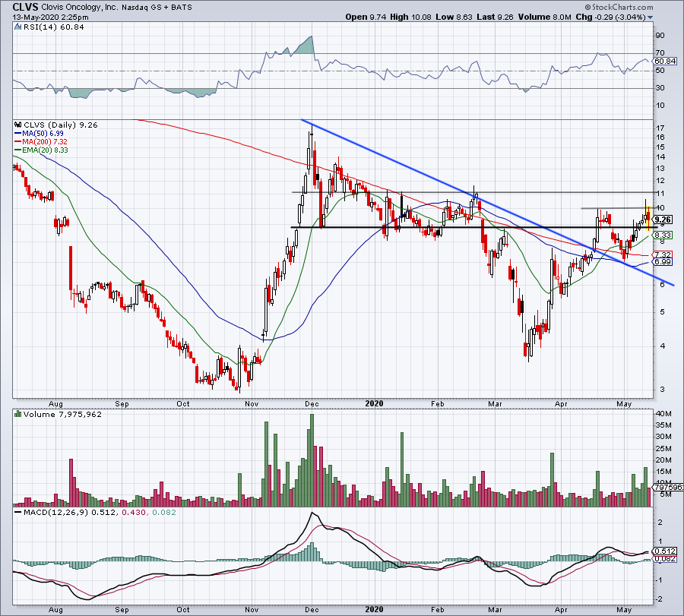The image size is (684, 616).
Task: Click the candlestick icon beside CLVS (Daily)
Action: tap(18, 125)
